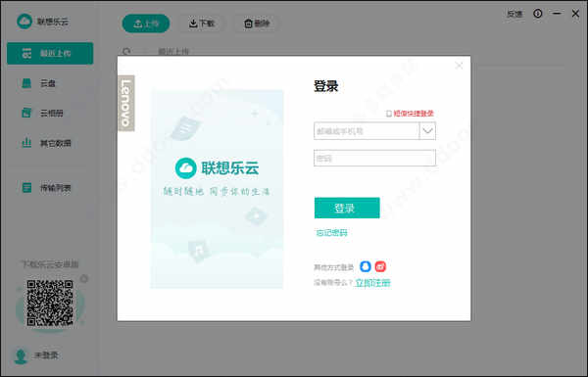Click the 下载 download toolbar button
This screenshot has width=588, height=377.
coord(202,24)
